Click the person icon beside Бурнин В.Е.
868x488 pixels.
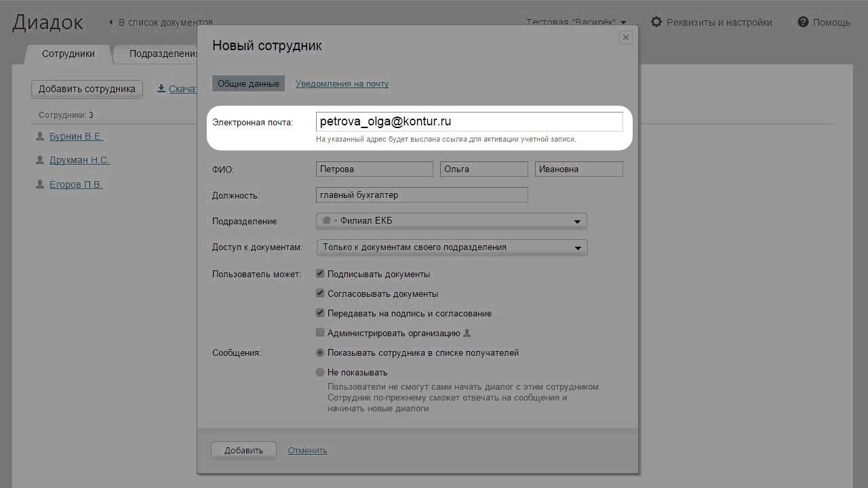click(40, 136)
